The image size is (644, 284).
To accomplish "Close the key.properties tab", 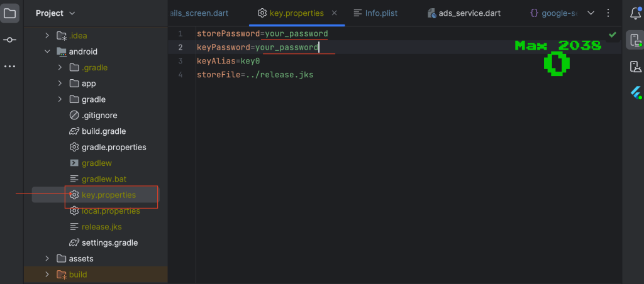I will [335, 13].
